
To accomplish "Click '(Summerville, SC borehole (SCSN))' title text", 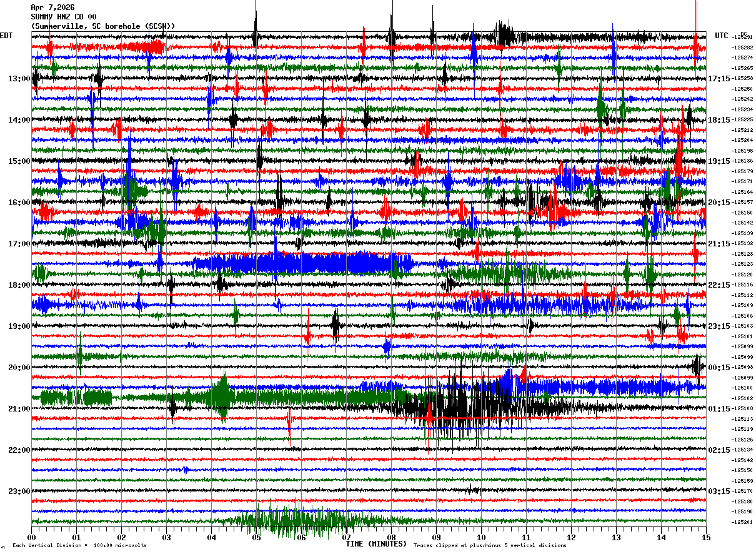I will (103, 26).
